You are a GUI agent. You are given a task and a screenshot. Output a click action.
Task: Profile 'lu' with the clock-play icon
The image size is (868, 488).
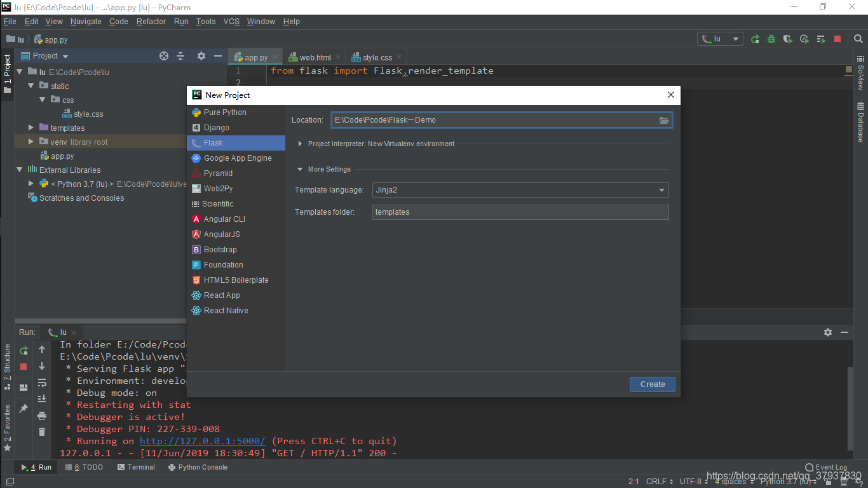click(804, 39)
